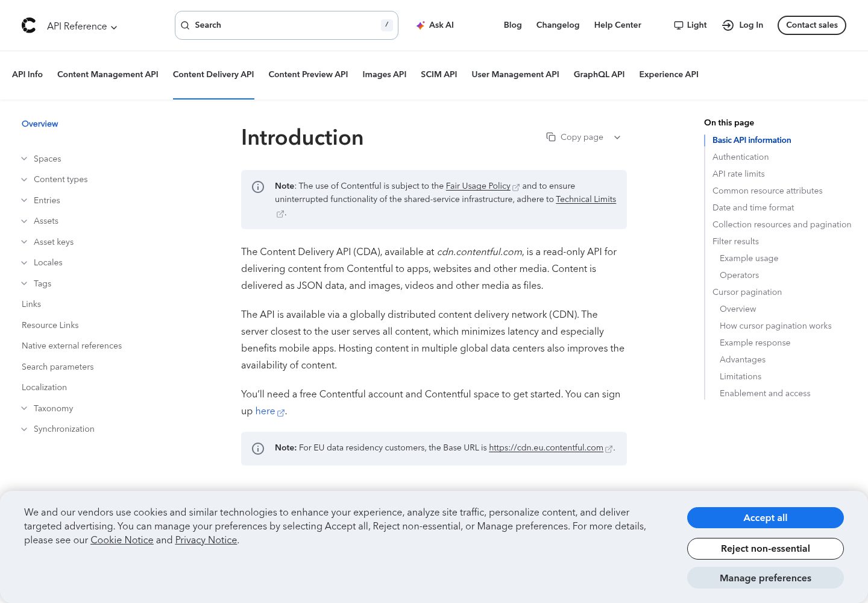Open Manage preferences for cookies
The height and width of the screenshot is (603, 868).
point(766,578)
